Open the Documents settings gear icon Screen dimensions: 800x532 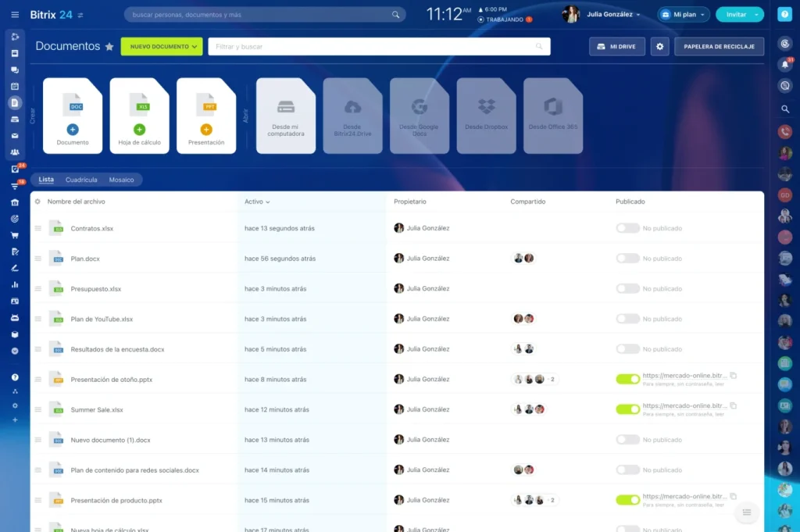tap(660, 46)
